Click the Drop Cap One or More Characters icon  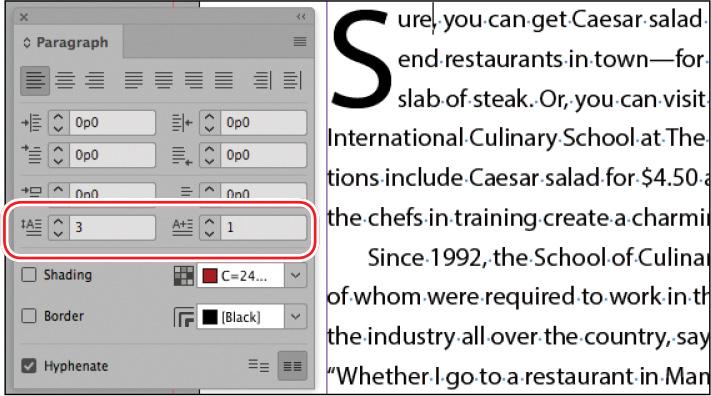[x=182, y=227]
